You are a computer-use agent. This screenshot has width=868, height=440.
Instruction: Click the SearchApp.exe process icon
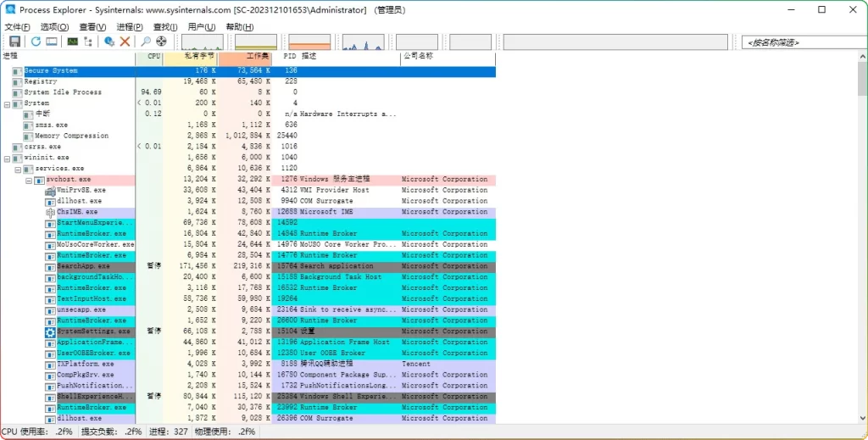[x=50, y=267]
